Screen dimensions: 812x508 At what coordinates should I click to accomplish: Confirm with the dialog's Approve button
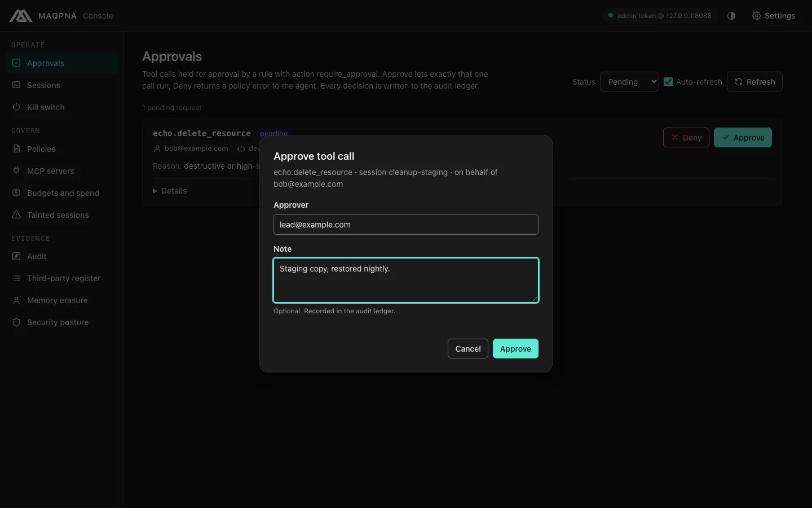point(515,349)
